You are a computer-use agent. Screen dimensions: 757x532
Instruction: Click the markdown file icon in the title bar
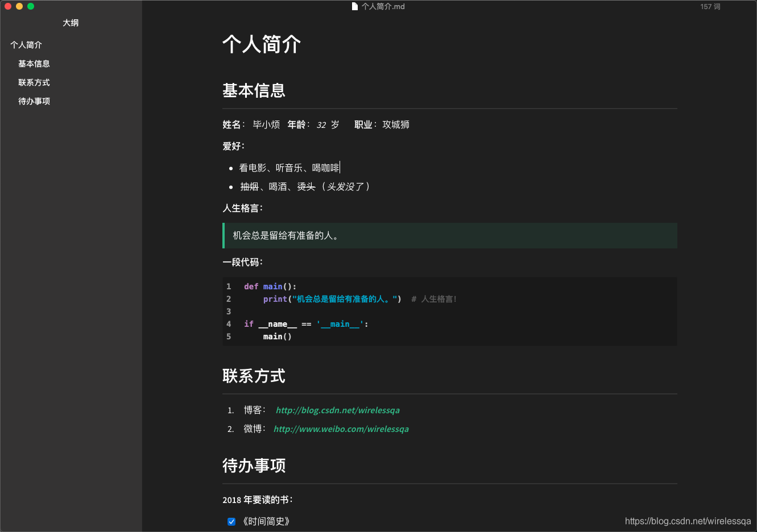pos(353,6)
